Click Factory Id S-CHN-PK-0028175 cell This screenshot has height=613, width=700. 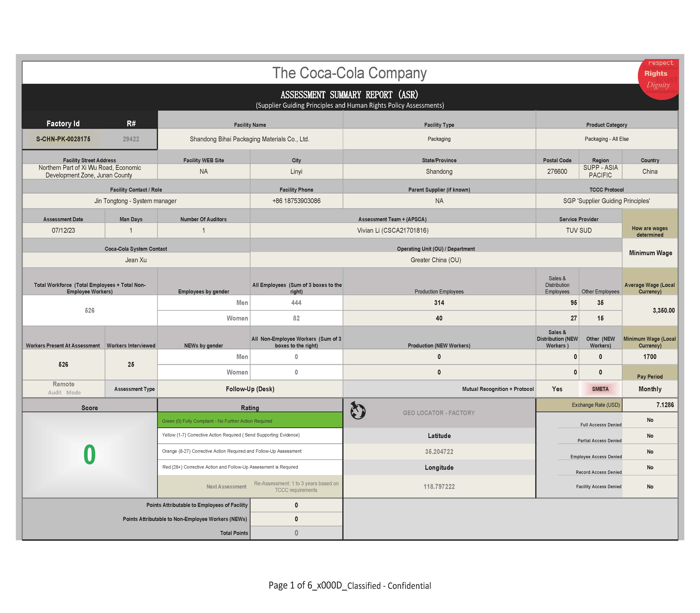click(x=64, y=139)
